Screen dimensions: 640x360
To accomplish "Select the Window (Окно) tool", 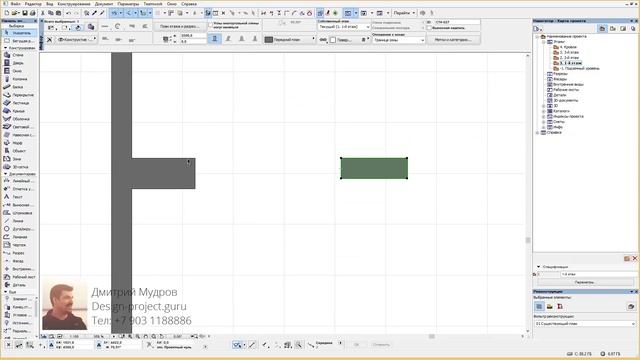I will pyautogui.click(x=18, y=71).
